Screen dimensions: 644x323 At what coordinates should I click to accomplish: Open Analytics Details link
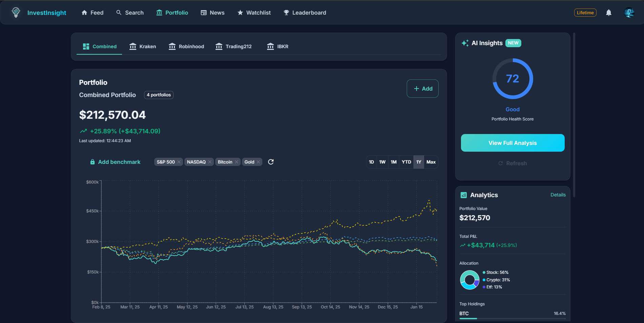(558, 195)
